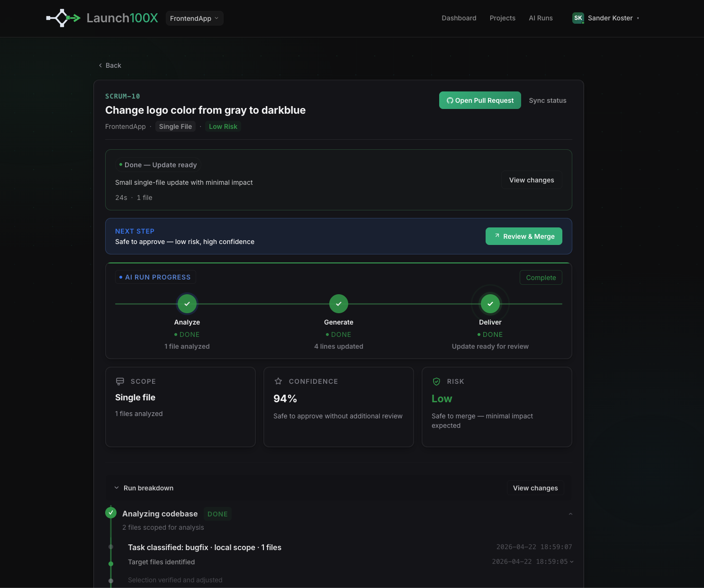Click the Analyze step checkmark
Screen dimensions: 704x588
(x=187, y=304)
